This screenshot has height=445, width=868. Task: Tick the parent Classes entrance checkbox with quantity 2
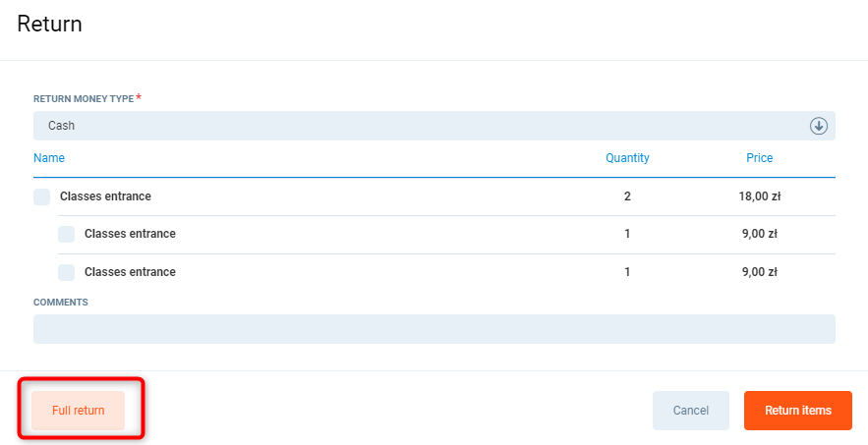point(41,196)
